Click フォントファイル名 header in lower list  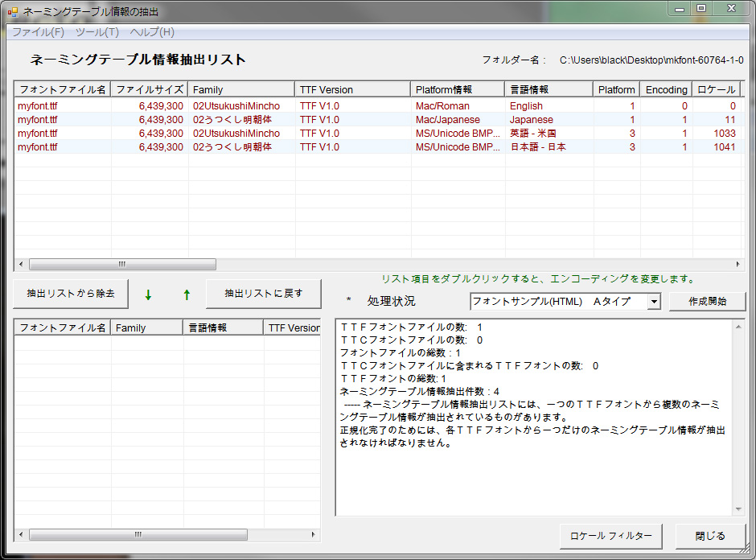tap(63, 328)
